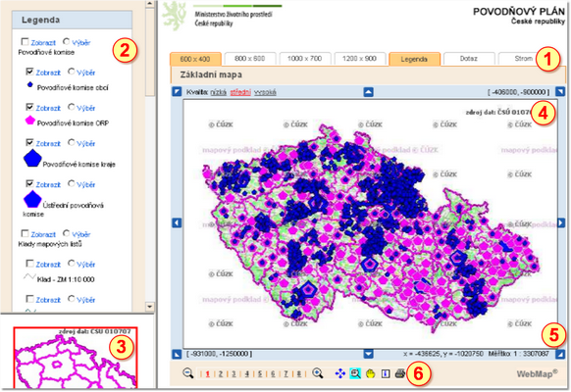
Task: Pan map north with top arrow button
Action: click(x=369, y=92)
